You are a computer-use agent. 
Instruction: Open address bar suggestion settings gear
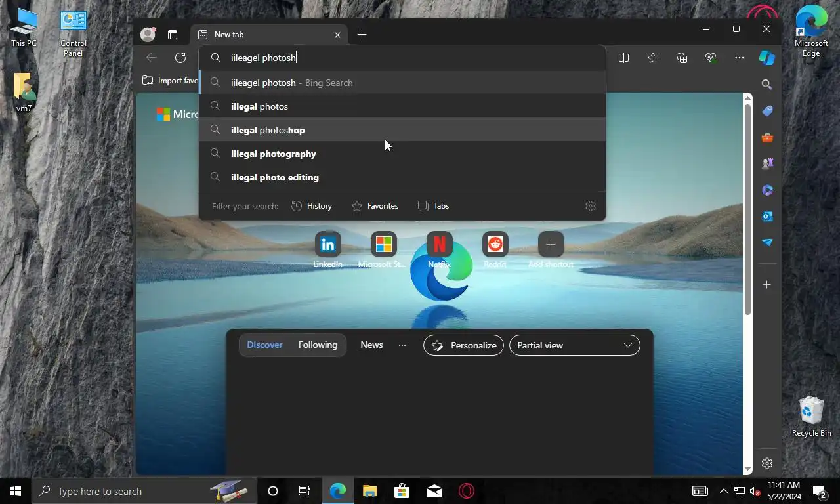coord(590,206)
